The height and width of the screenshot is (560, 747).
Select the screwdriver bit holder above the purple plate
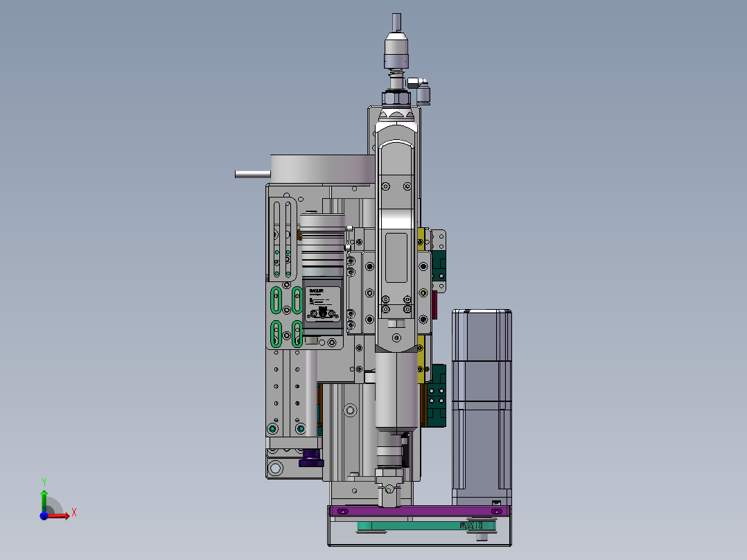(x=389, y=487)
